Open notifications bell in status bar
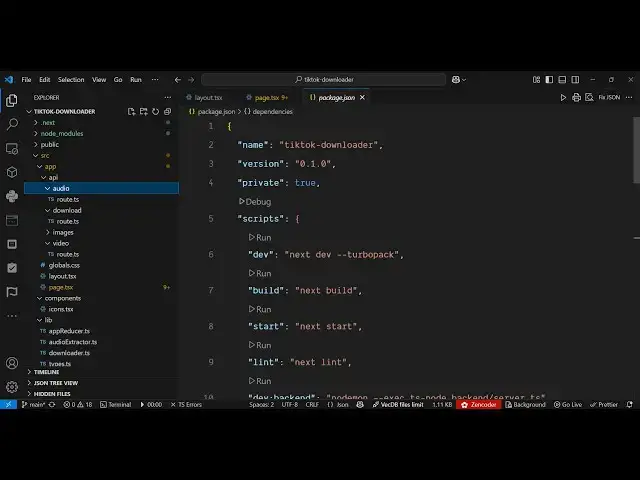This screenshot has width=640, height=480. [x=630, y=404]
